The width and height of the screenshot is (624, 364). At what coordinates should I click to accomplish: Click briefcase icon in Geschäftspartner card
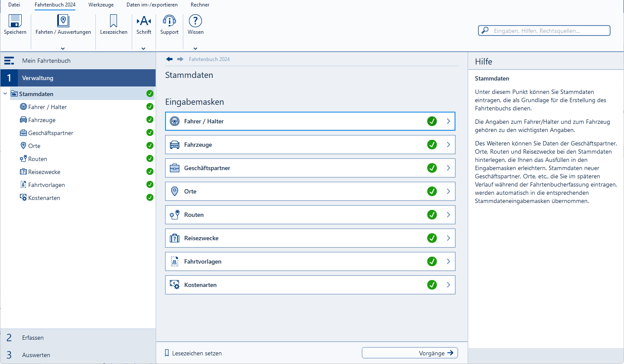175,168
